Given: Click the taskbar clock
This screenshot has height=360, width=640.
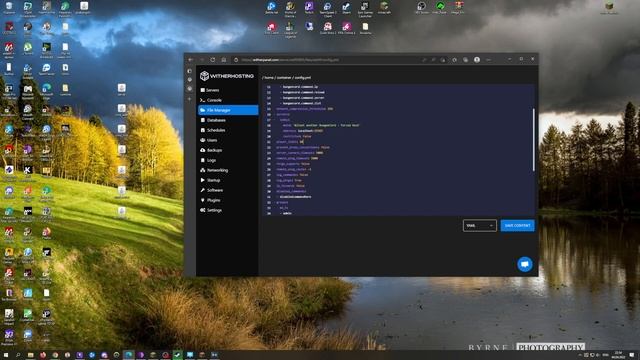Looking at the screenshot, I should pyautogui.click(x=618, y=355).
